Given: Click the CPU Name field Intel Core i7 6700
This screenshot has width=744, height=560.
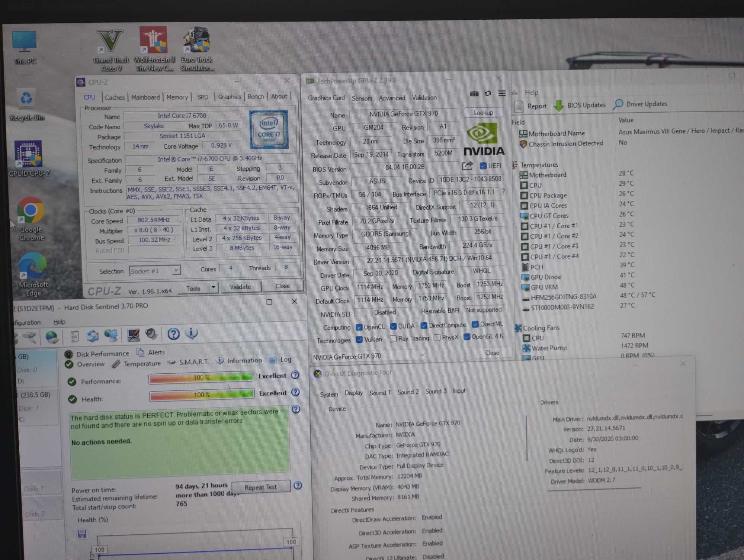Looking at the screenshot, I should 182,116.
